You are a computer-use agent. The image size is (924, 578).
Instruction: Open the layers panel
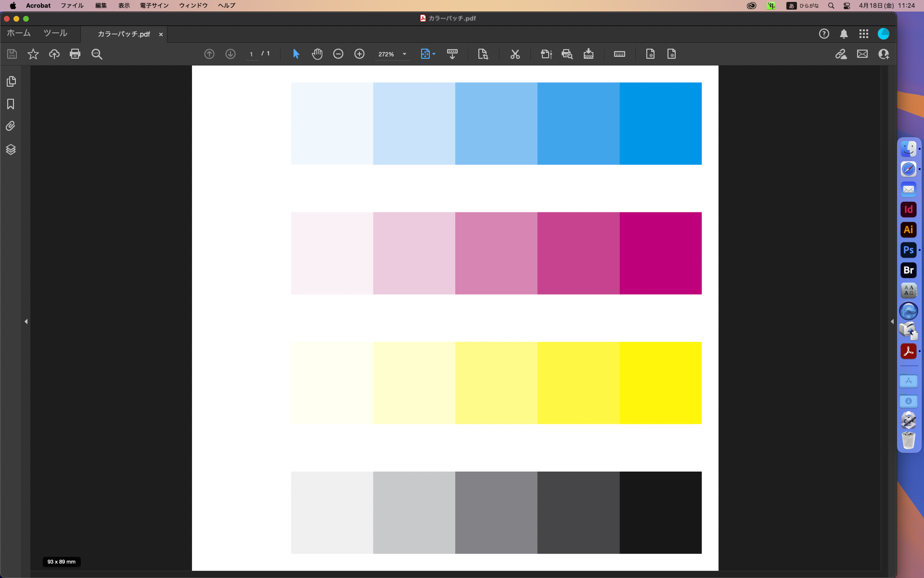point(12,149)
